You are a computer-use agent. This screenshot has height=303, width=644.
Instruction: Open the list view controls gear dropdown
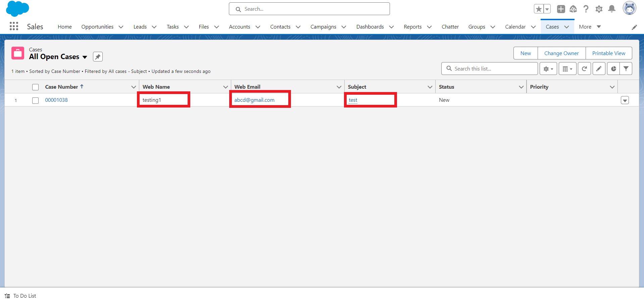[x=548, y=69]
